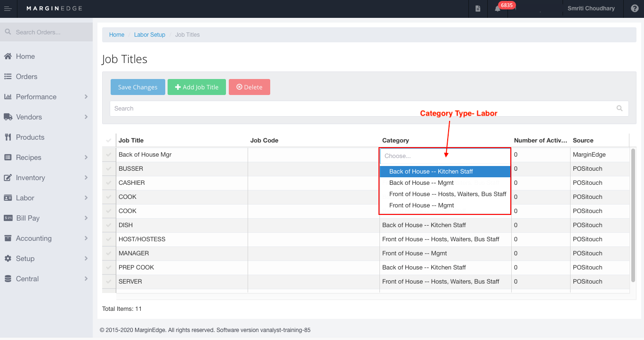Click DISH row's Back of House -- Kitchen Staff category

point(445,225)
